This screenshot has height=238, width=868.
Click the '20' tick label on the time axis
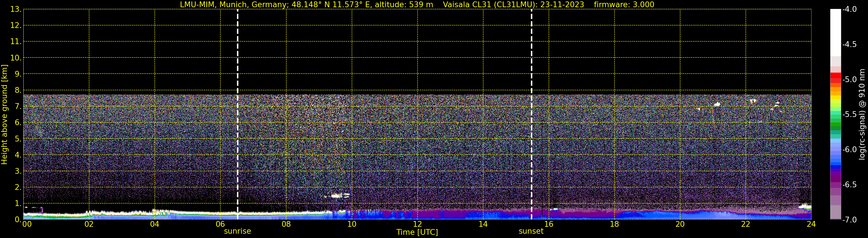[680, 224]
